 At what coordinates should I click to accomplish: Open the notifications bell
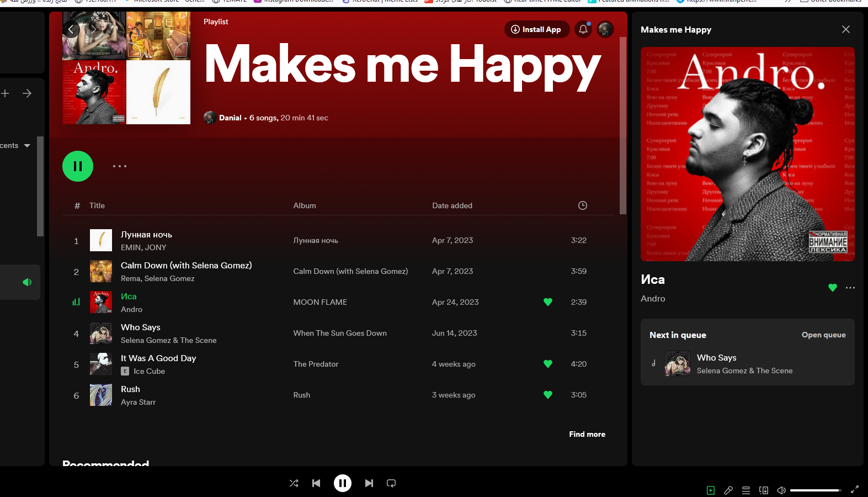coord(583,29)
